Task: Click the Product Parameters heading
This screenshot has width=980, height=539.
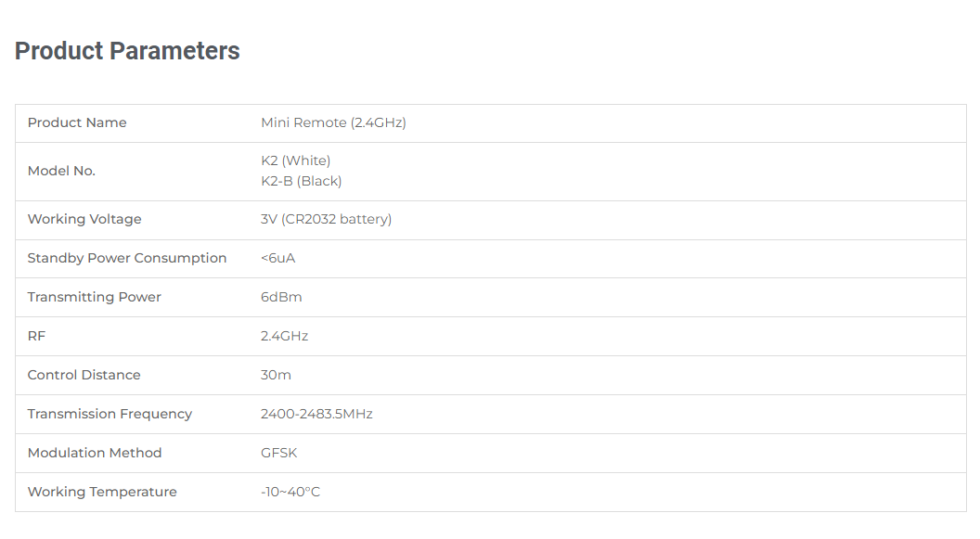Action: coord(127,51)
